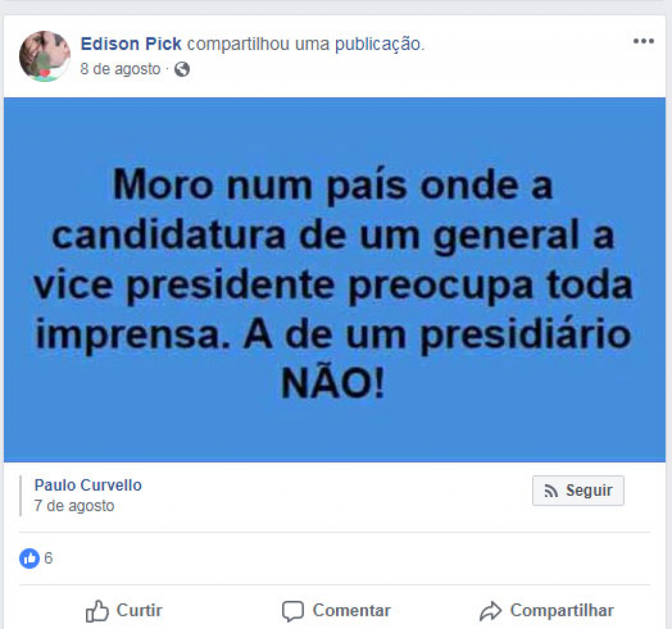
Task: Click the speech bubble comment icon
Action: (293, 611)
